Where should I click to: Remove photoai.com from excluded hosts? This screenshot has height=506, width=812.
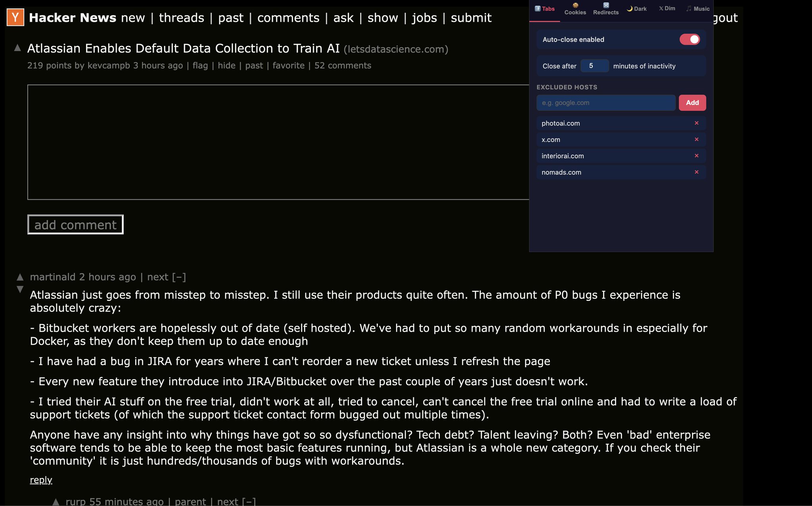[697, 123]
